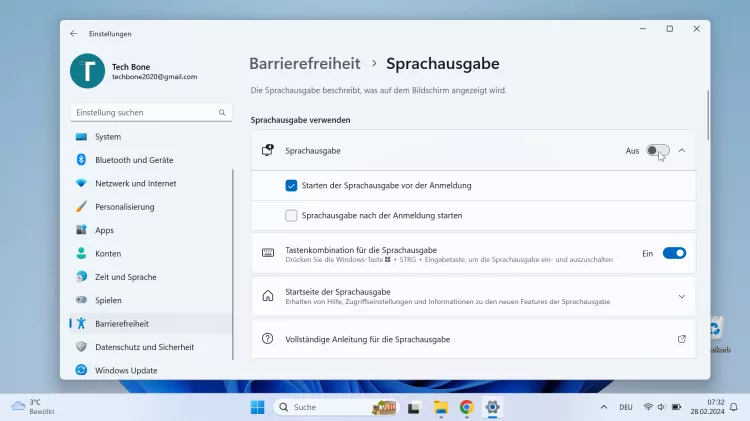The width and height of the screenshot is (750, 421).
Task: Launch Google Chrome from the taskbar
Action: tap(466, 407)
